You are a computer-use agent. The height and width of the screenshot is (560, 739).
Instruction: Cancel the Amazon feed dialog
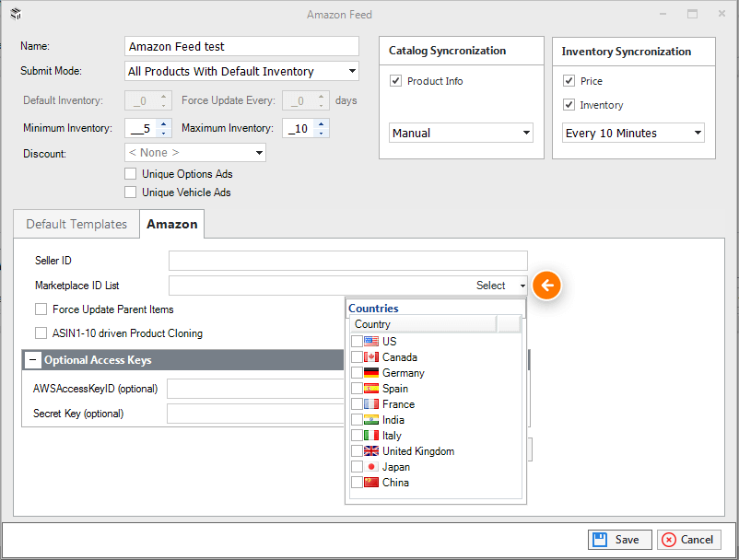point(689,540)
